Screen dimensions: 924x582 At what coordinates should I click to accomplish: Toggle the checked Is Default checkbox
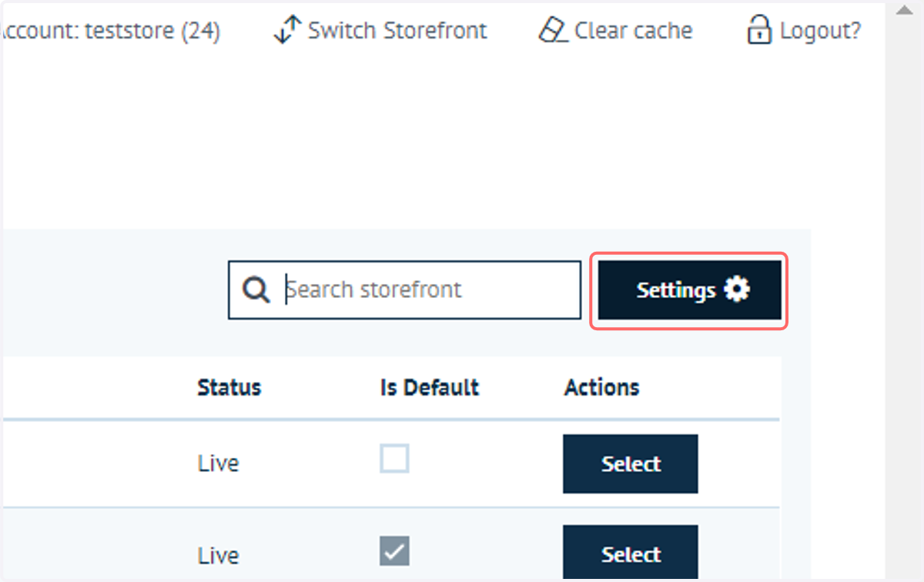coord(394,550)
